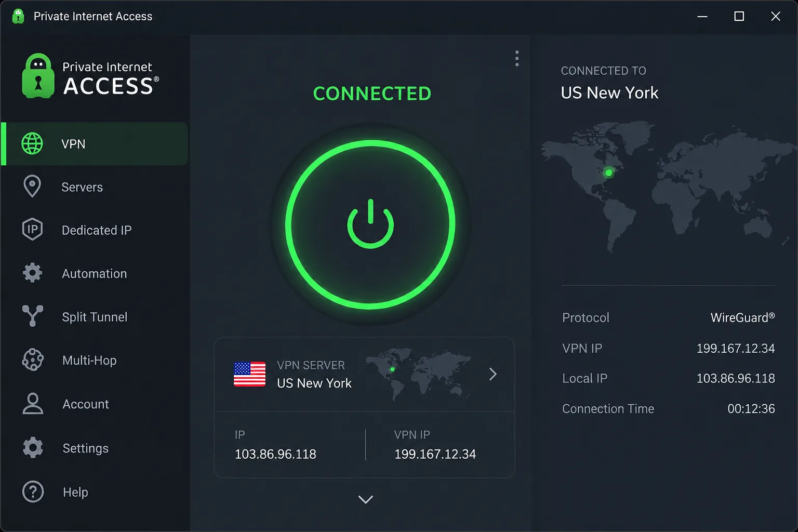This screenshot has width=798, height=532.
Task: Maximize the Private Internet Access window
Action: [x=739, y=17]
